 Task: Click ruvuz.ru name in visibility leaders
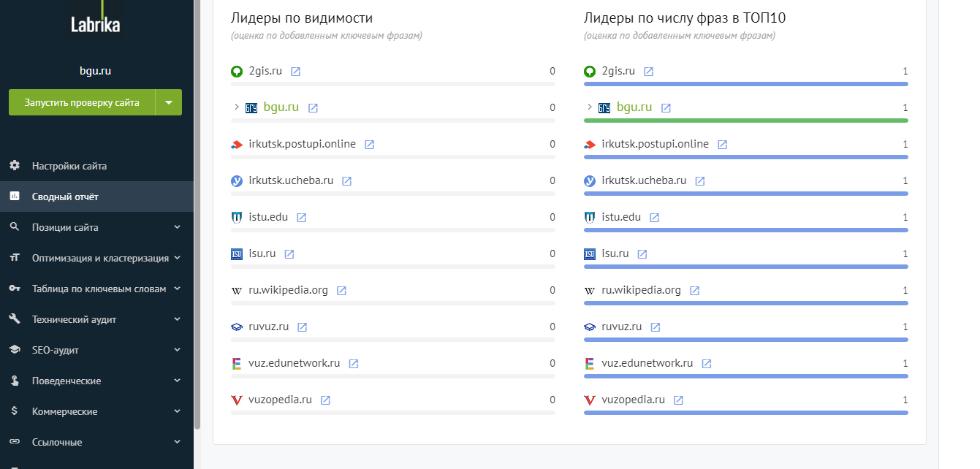[x=269, y=327]
